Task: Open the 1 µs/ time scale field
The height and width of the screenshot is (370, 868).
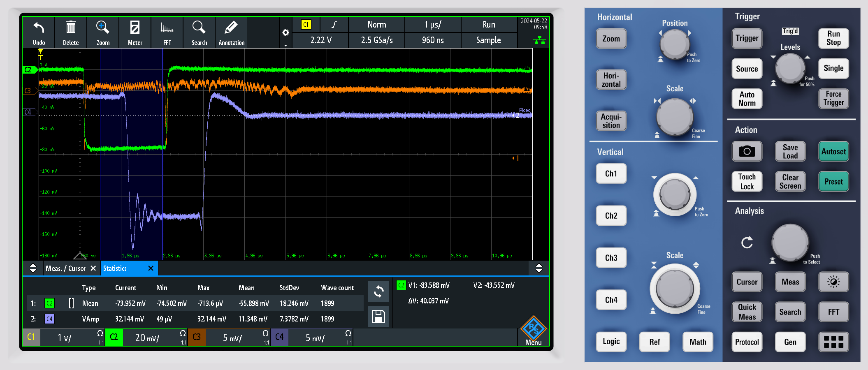Action: pyautogui.click(x=432, y=25)
